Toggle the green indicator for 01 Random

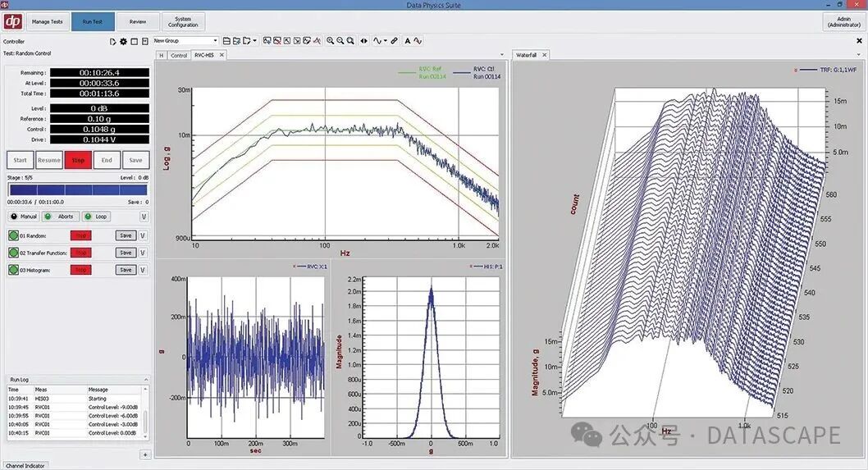(x=13, y=236)
